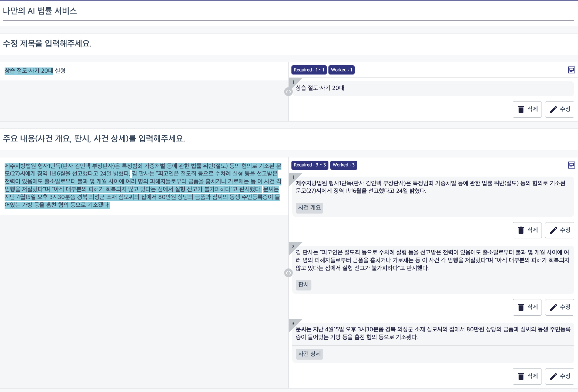Delete the 사건 상세 entry

527,376
